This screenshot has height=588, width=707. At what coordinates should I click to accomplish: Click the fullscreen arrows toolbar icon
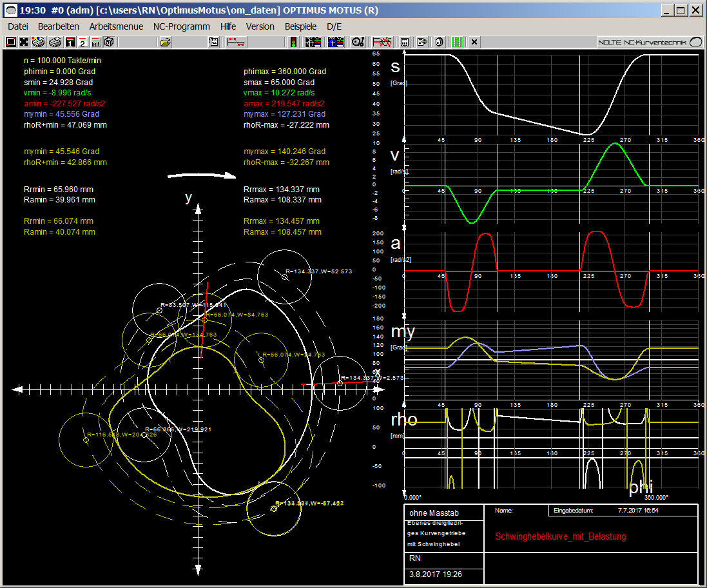coord(24,42)
